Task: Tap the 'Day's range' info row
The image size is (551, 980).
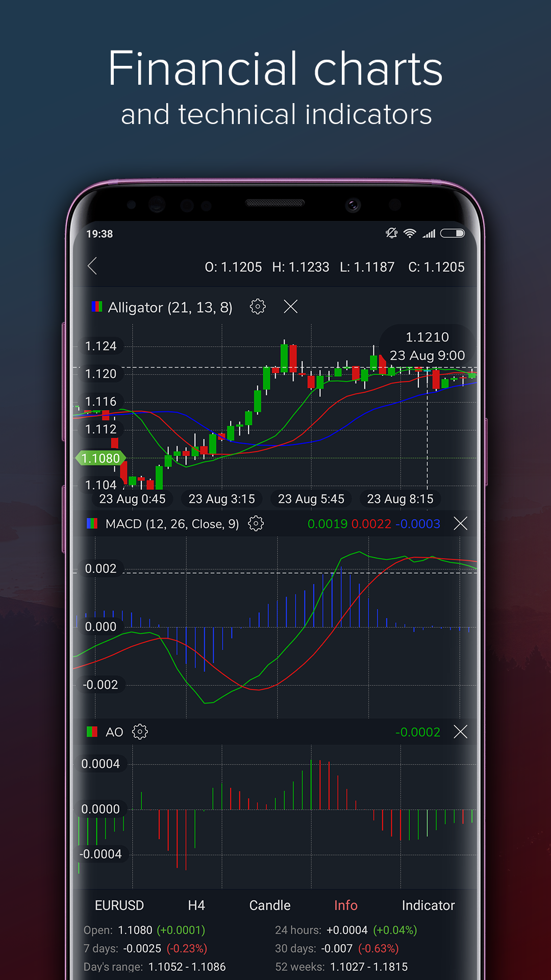Action: (155, 967)
